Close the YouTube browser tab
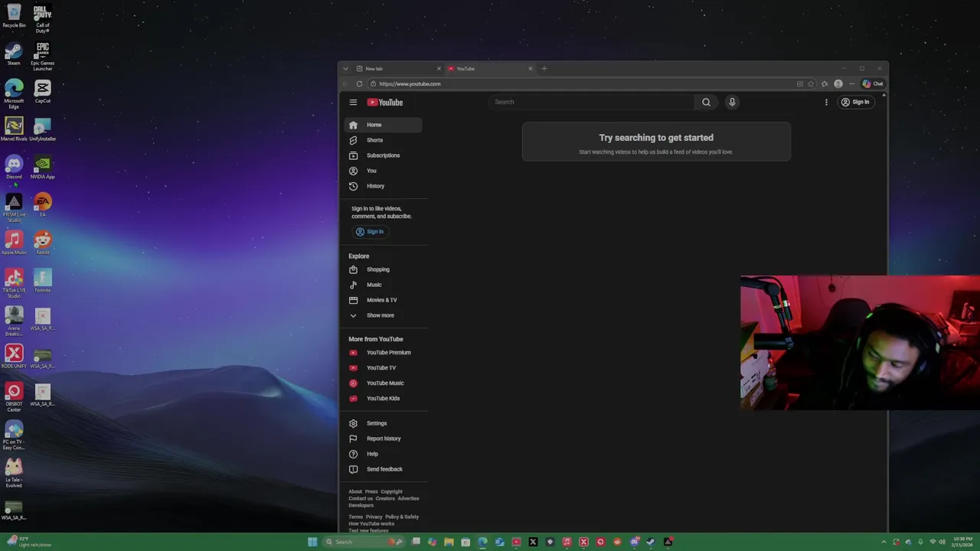The width and height of the screenshot is (980, 551). (530, 69)
